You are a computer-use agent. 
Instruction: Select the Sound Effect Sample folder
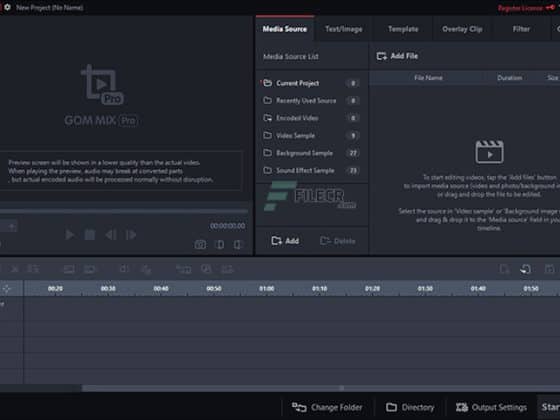(x=310, y=171)
